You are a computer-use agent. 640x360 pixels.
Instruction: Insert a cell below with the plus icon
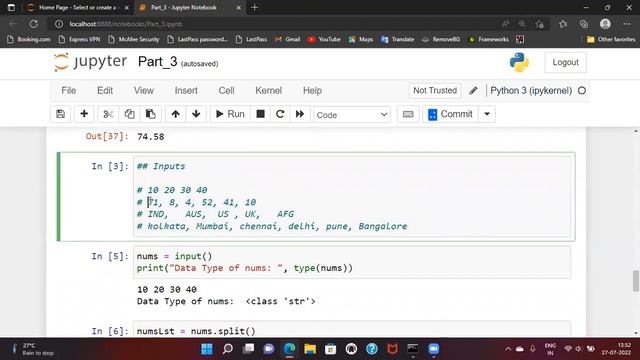pos(84,114)
